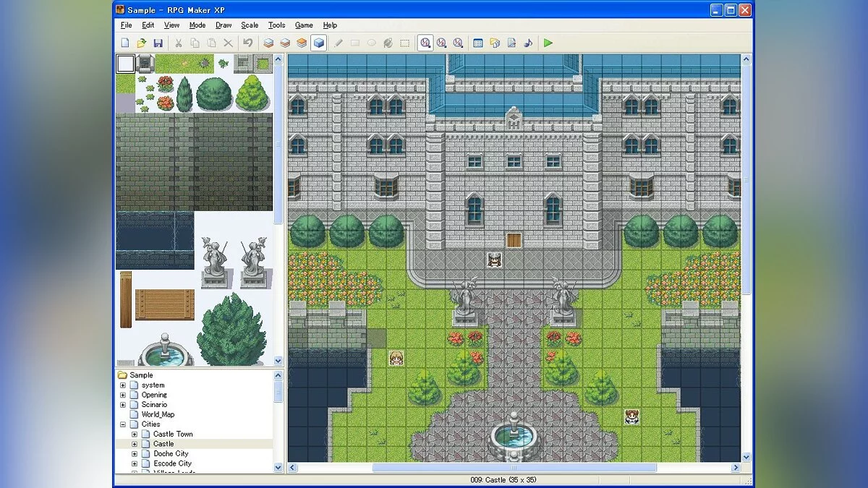Open the Game menu
Screen dimensions: 868x488
[304, 25]
